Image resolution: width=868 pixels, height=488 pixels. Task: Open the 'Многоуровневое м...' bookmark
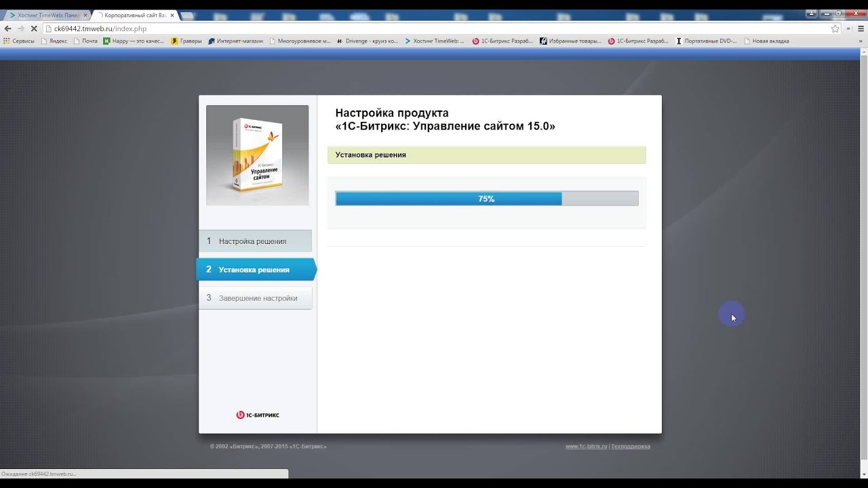tap(300, 41)
